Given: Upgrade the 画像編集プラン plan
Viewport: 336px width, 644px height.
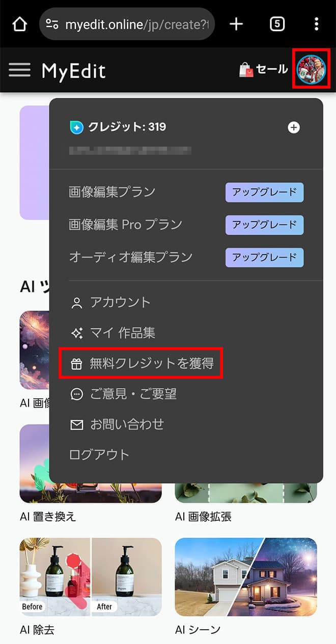Looking at the screenshot, I should [x=264, y=192].
